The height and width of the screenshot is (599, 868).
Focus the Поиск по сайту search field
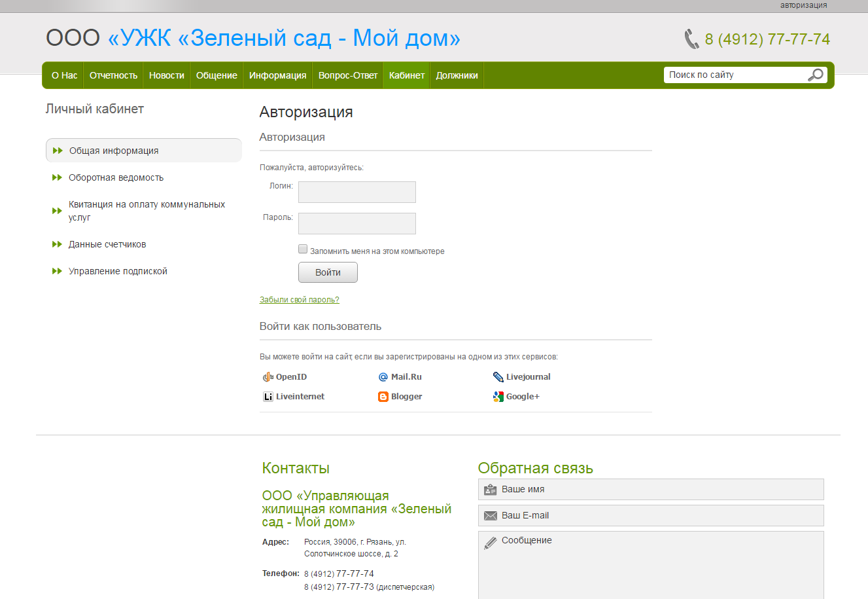[x=736, y=75]
